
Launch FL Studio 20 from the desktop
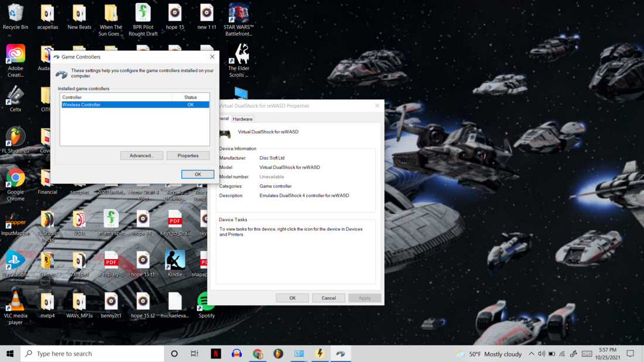click(16, 140)
